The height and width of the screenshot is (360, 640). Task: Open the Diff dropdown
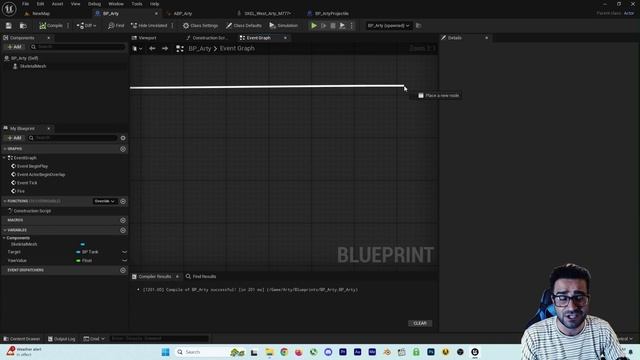(x=87, y=26)
